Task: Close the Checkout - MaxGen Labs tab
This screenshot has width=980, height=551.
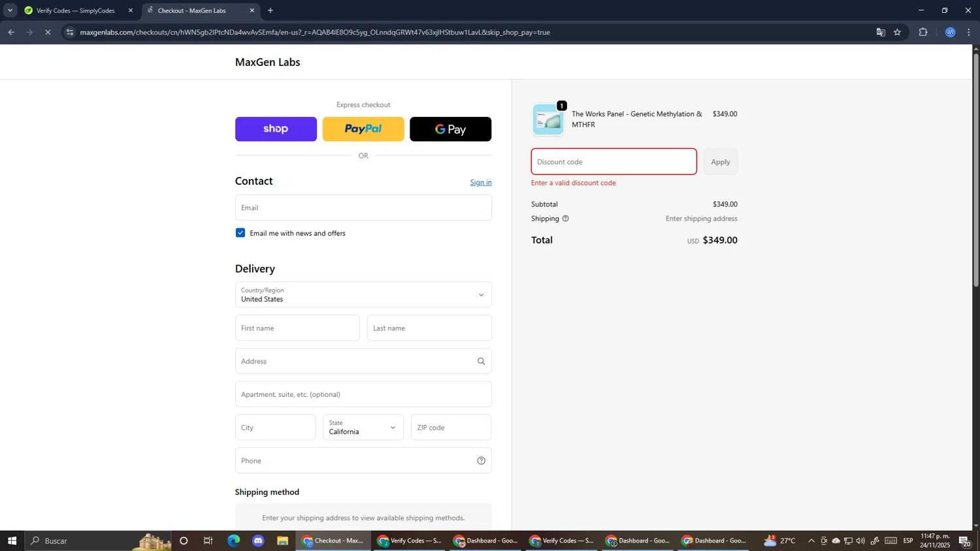Action: (x=252, y=10)
